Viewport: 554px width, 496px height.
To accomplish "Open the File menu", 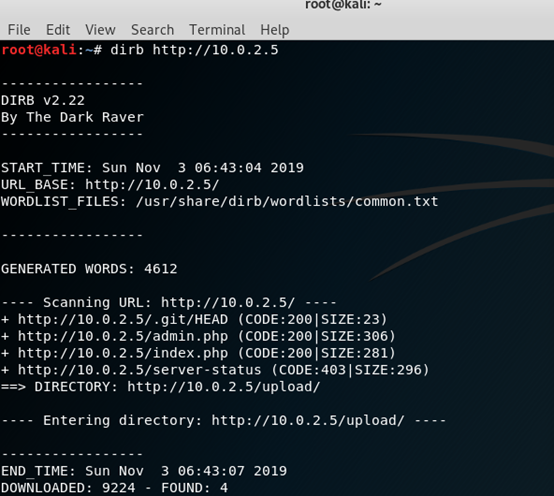I will point(19,30).
